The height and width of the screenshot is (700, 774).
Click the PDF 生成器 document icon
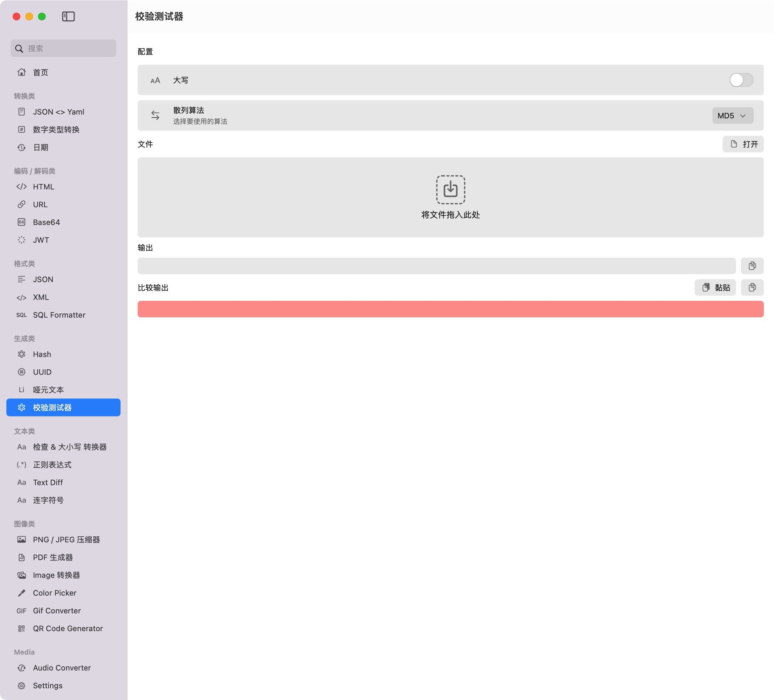point(21,558)
